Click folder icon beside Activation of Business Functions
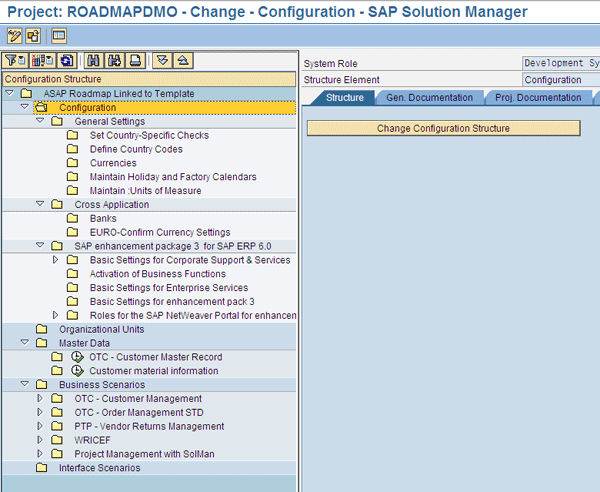 pyautogui.click(x=72, y=274)
